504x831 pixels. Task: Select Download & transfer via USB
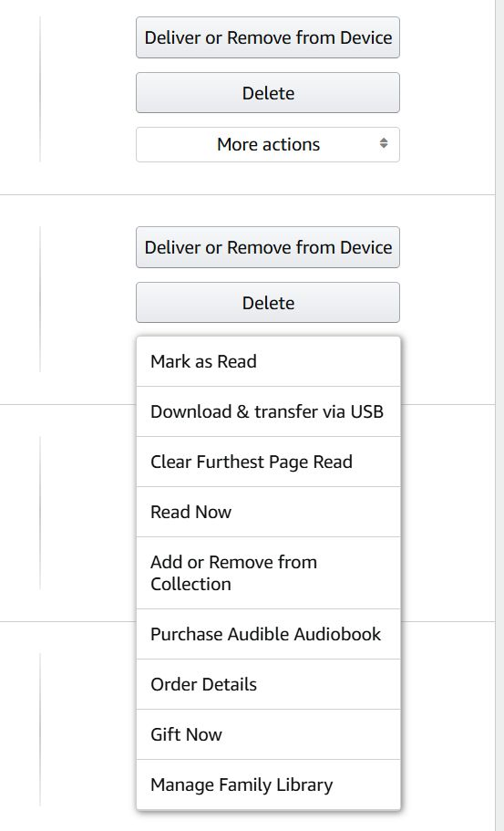269,411
